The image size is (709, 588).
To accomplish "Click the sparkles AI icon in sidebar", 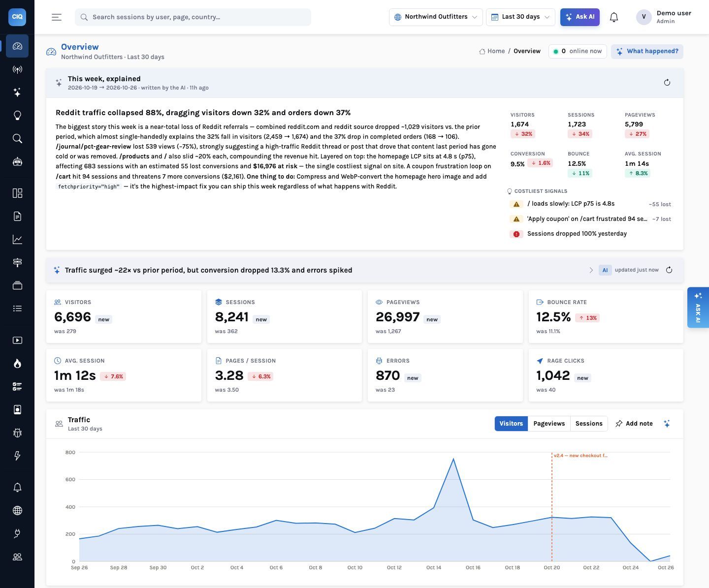I will point(17,93).
